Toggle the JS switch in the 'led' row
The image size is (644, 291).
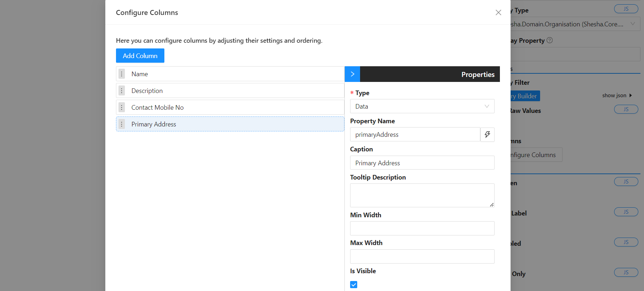click(626, 242)
